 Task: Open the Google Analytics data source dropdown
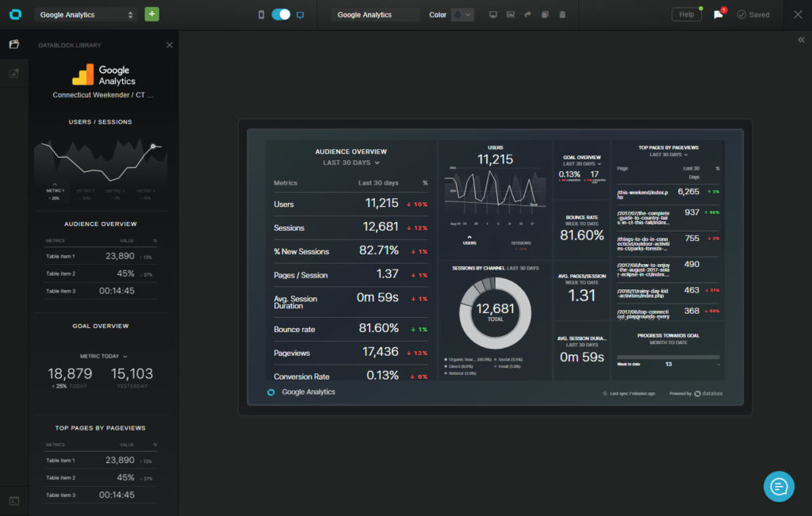coord(84,13)
